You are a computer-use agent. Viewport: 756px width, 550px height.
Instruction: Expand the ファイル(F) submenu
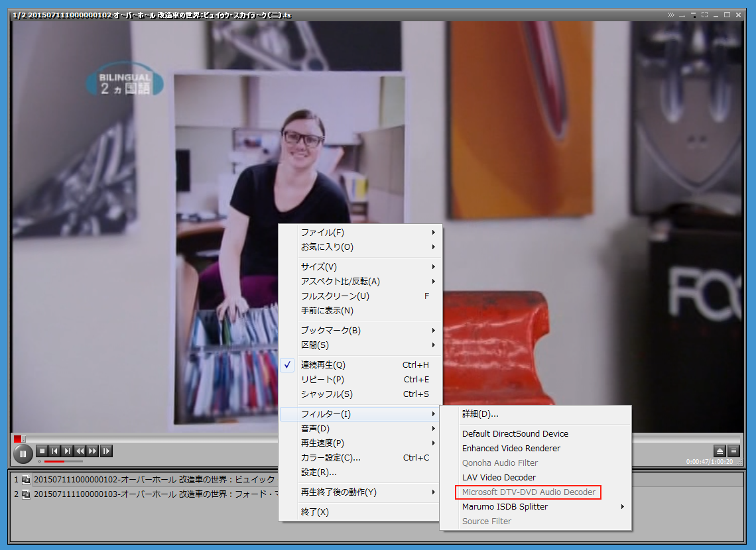322,233
